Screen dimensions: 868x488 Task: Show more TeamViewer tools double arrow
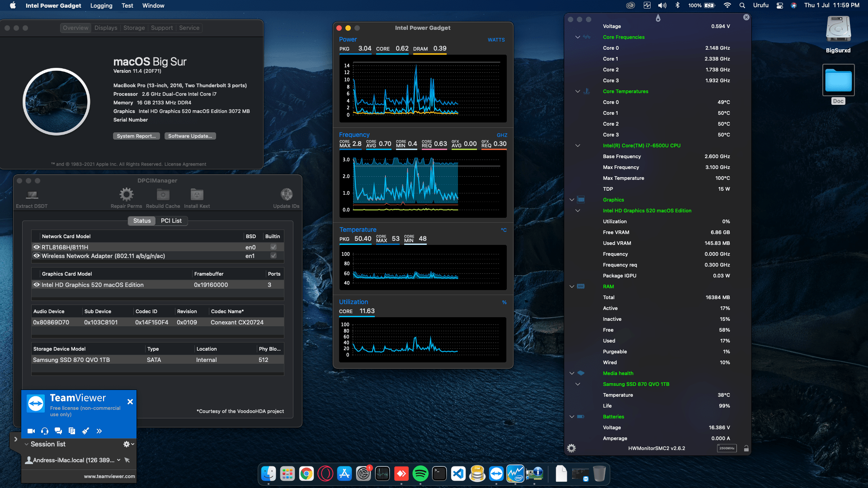(99, 431)
